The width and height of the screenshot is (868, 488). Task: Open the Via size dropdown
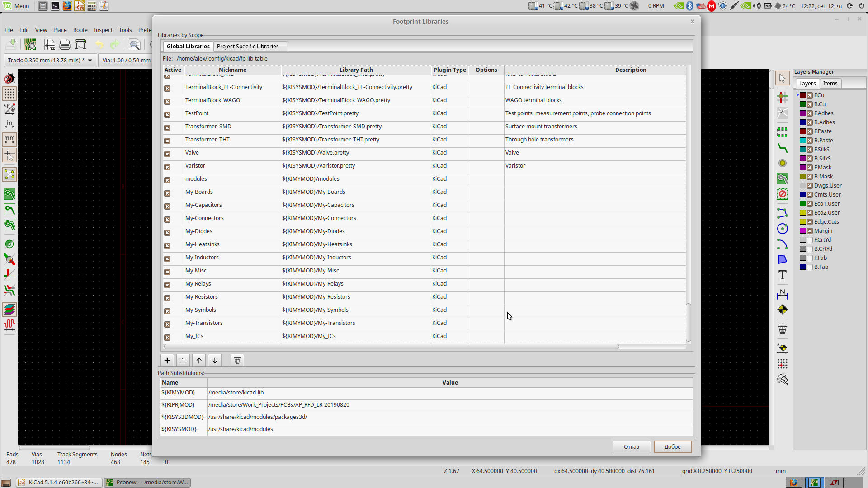126,60
